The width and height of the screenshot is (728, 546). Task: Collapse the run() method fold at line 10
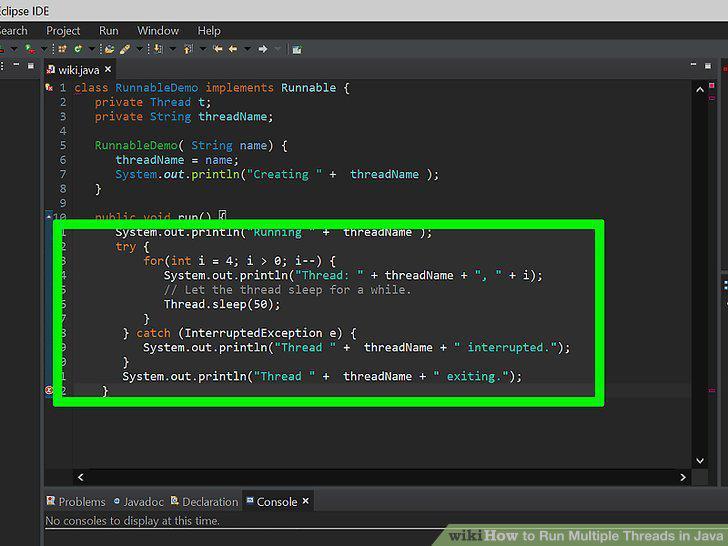click(49, 215)
